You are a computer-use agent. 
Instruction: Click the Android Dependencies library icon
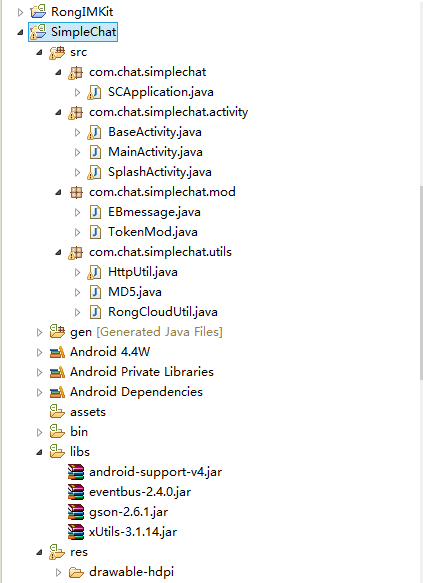pyautogui.click(x=57, y=392)
